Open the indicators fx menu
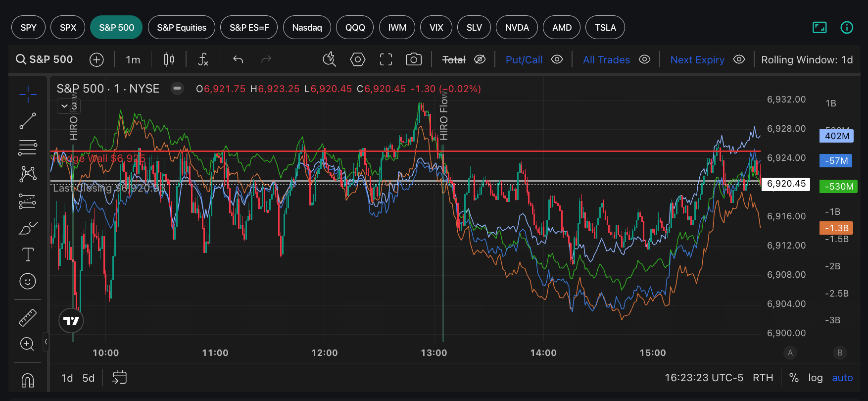The image size is (868, 401). click(203, 60)
